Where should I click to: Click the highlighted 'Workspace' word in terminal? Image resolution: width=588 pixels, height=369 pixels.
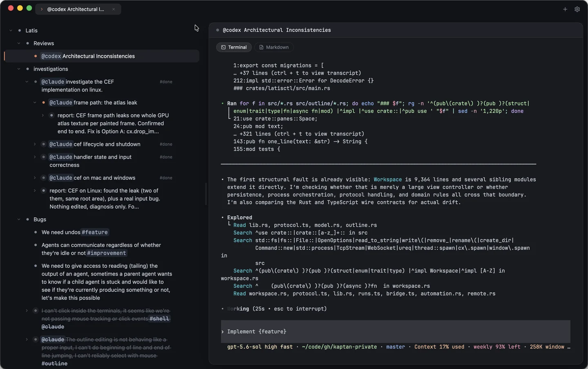388,180
